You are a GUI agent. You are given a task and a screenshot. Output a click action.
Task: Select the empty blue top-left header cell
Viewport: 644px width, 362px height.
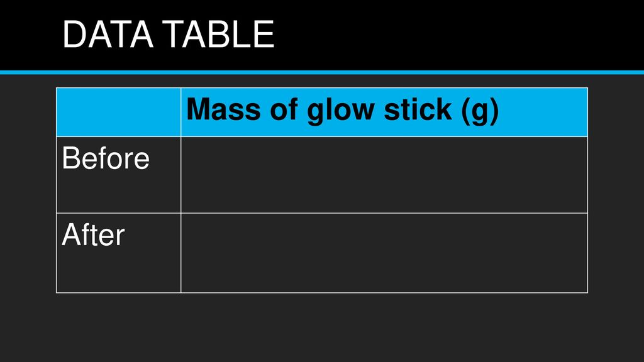coord(119,112)
